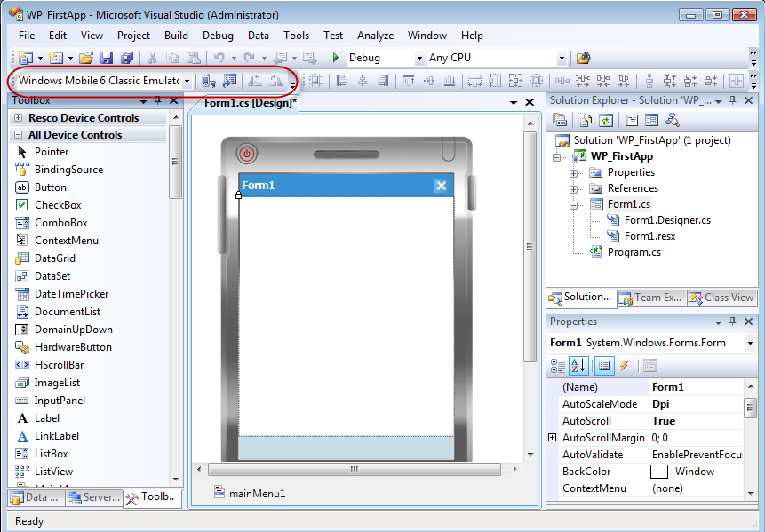Viewport: 765px width, 532px height.
Task: Click the Align Lefts layout icon
Action: pos(342,81)
